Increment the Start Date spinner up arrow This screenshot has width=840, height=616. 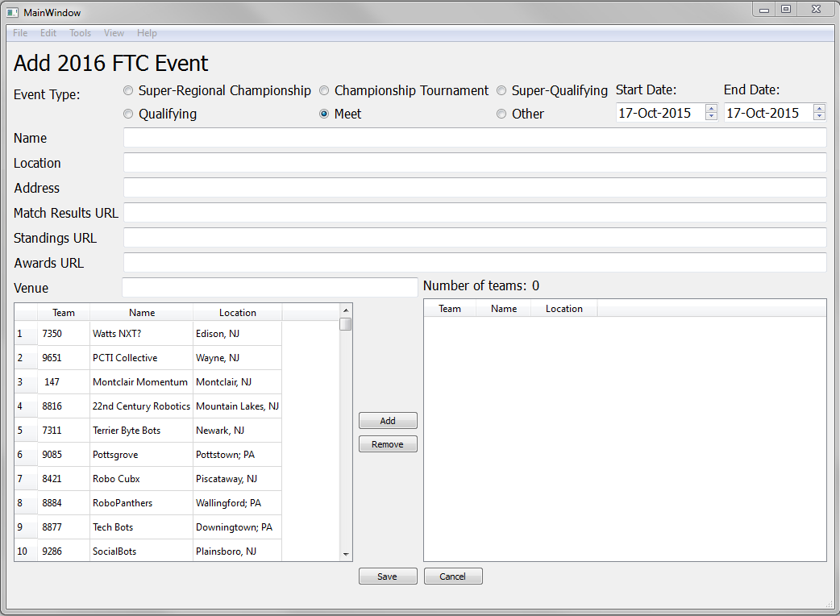(711, 109)
